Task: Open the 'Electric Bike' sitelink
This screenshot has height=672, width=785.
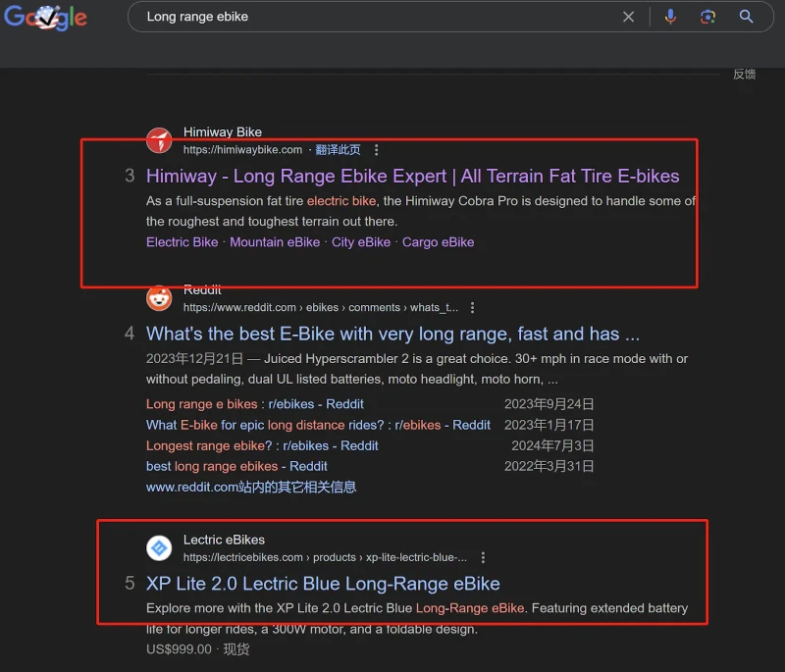Action: point(183,242)
